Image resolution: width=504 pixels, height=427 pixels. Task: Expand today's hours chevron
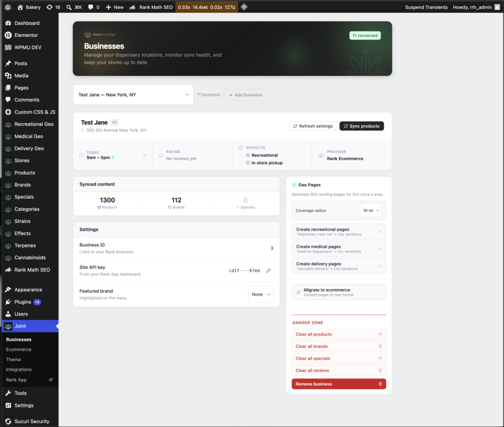point(144,155)
